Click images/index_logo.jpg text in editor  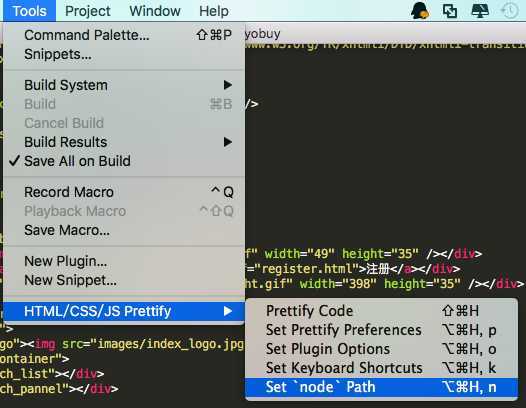pos(170,344)
